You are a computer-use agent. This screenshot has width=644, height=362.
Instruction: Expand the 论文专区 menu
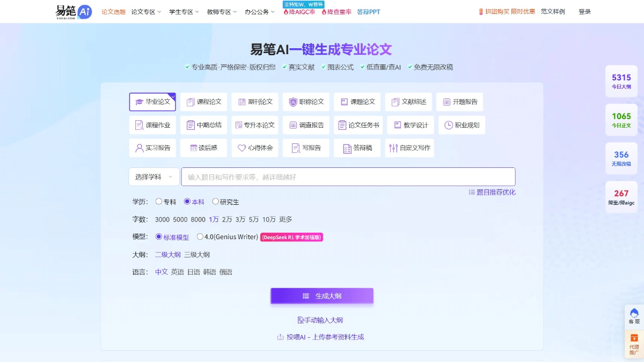(x=146, y=11)
